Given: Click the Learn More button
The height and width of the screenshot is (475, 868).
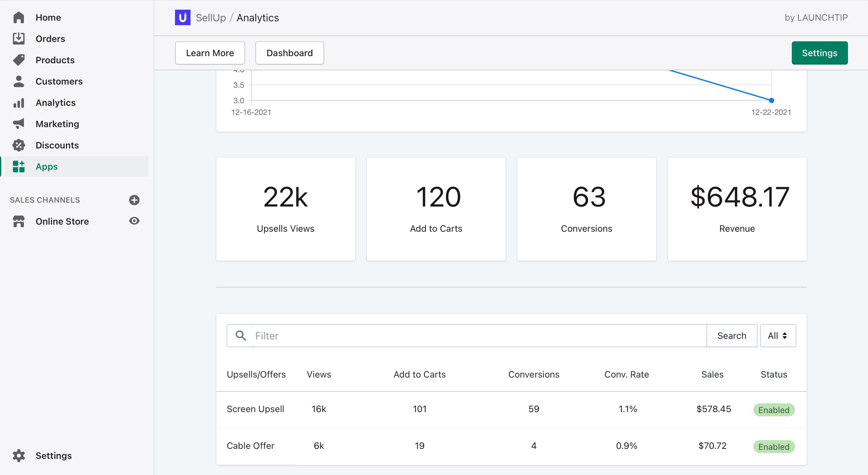Looking at the screenshot, I should coord(210,53).
